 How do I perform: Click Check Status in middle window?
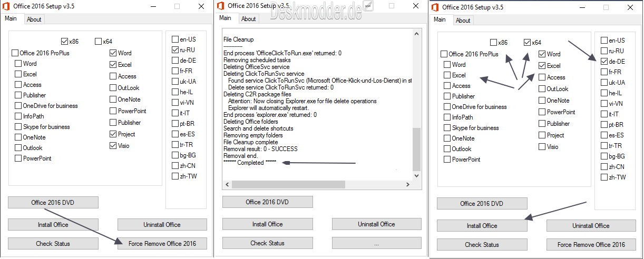point(268,243)
